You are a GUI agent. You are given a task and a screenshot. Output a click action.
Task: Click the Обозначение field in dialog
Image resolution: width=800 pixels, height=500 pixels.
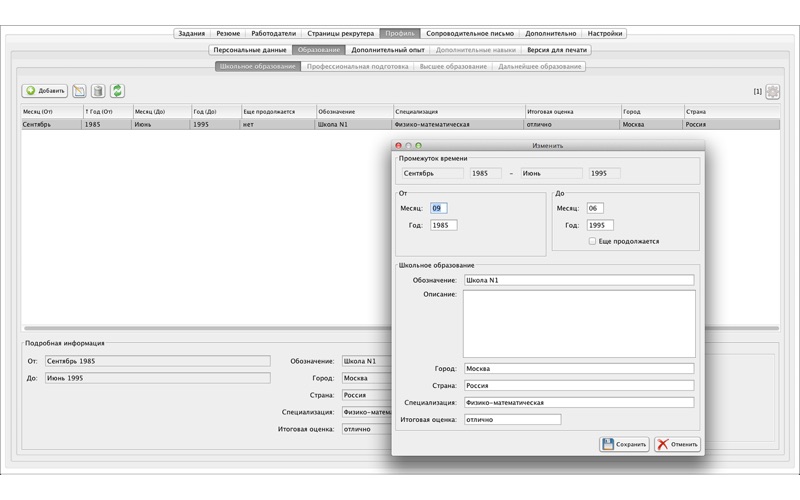coord(579,280)
